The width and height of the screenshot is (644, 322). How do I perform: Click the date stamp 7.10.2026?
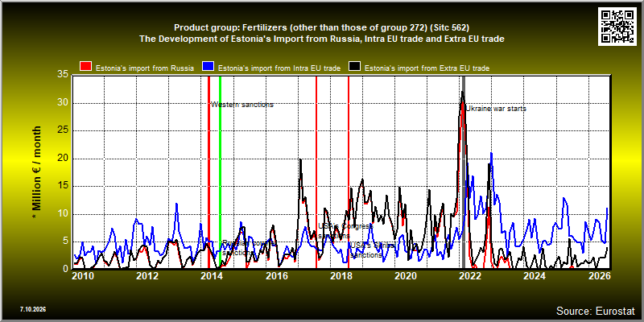tap(32, 308)
